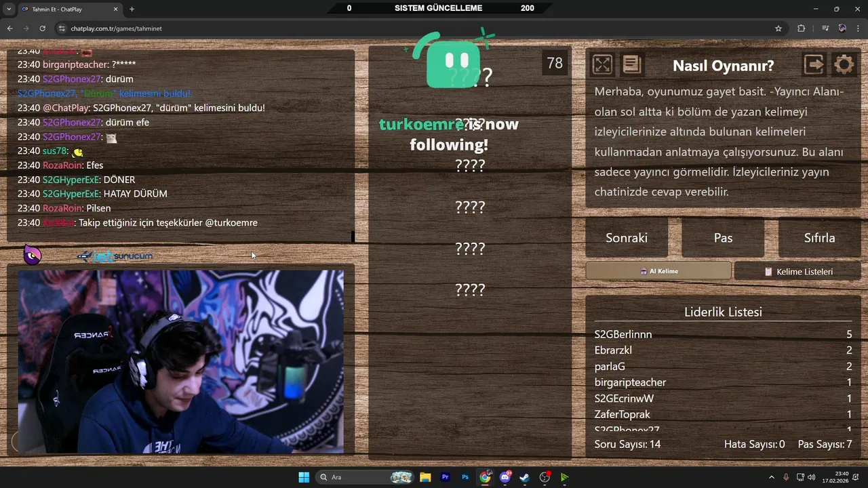Select S2GEcrinwW in the leaderboard
Screen dimensions: 868x488
(723, 399)
